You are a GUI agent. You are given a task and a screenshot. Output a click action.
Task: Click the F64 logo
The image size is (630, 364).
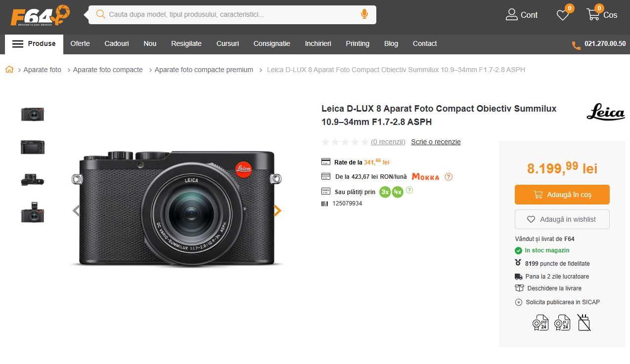40,15
